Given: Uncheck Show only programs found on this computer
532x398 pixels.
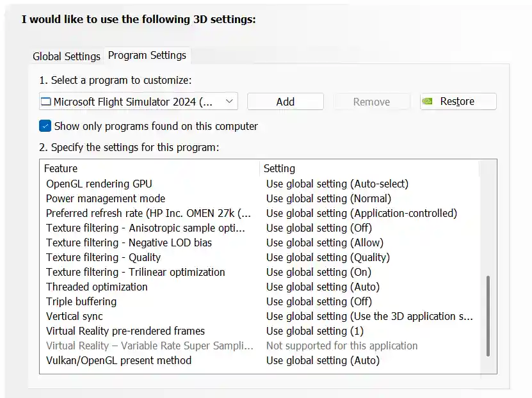Looking at the screenshot, I should tap(45, 126).
